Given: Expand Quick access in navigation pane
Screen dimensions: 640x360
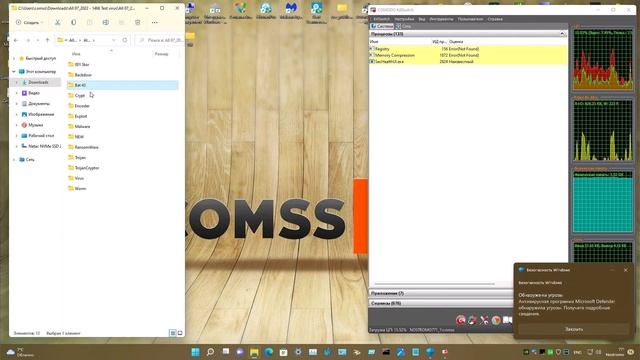Looking at the screenshot, I should click(14, 58).
